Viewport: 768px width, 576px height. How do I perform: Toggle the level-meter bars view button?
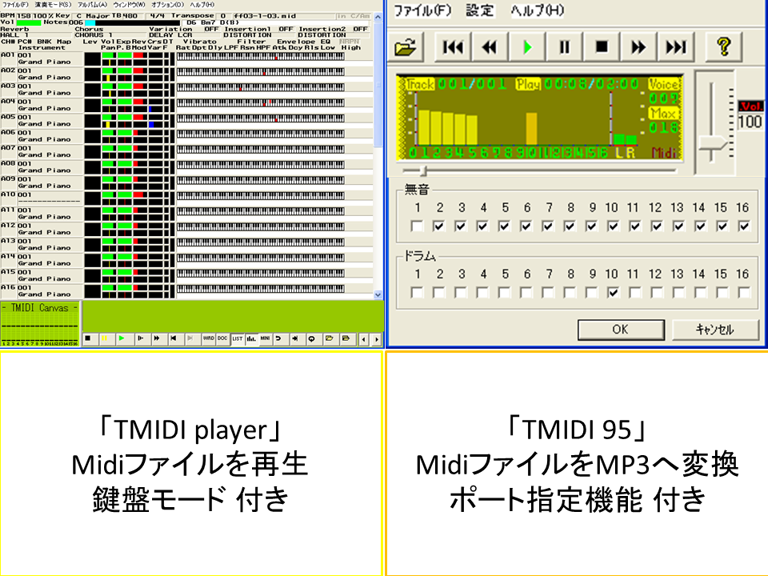point(251,338)
